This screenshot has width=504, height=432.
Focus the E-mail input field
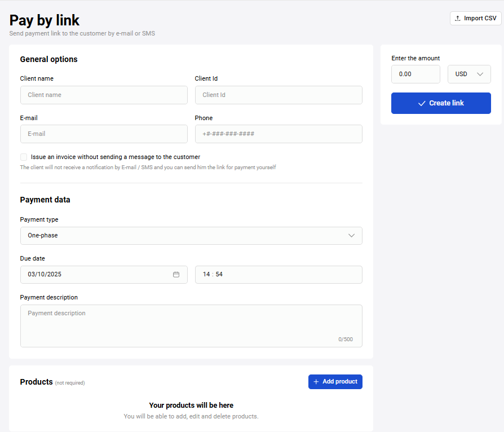(104, 134)
